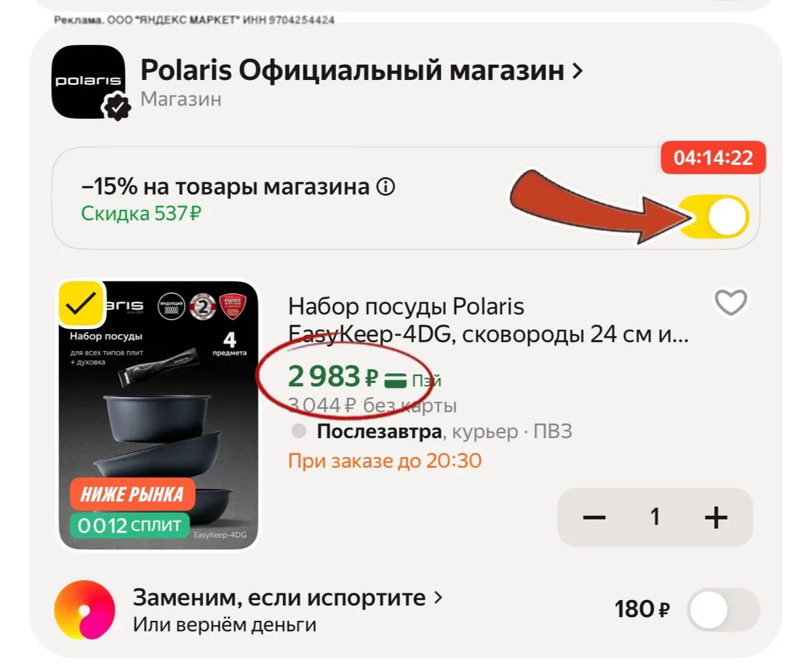Click the 2 983 ₽ Pay price
812x664 pixels.
click(x=333, y=377)
